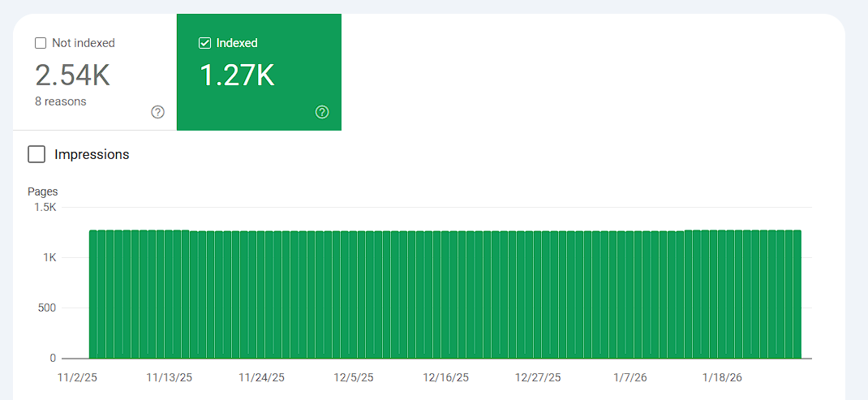Click the 12/5/25 date label
This screenshot has height=400, width=868.
coord(355,377)
